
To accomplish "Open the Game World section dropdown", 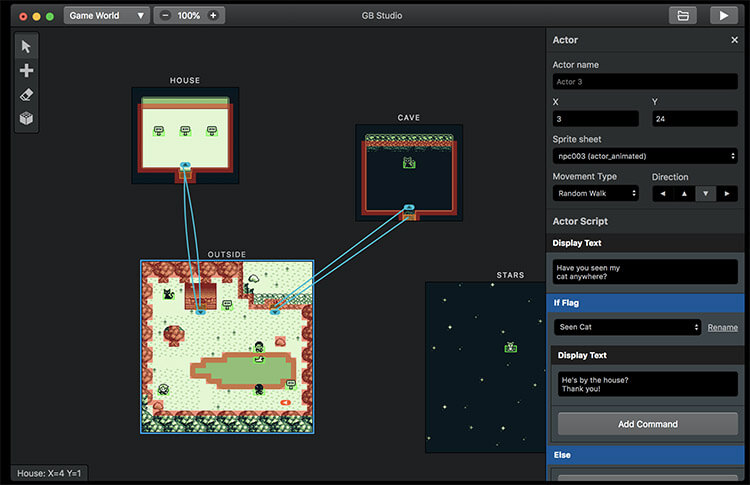I will 106,15.
